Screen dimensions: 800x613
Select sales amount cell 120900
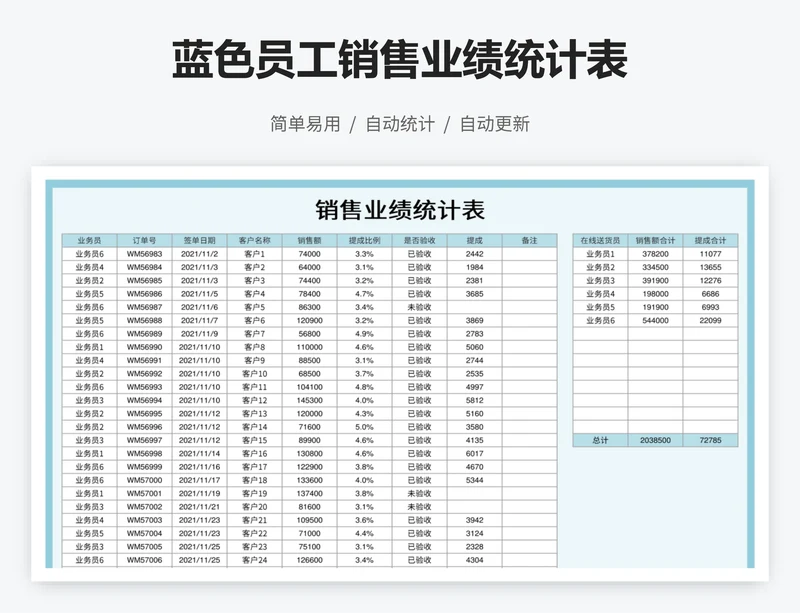point(309,320)
